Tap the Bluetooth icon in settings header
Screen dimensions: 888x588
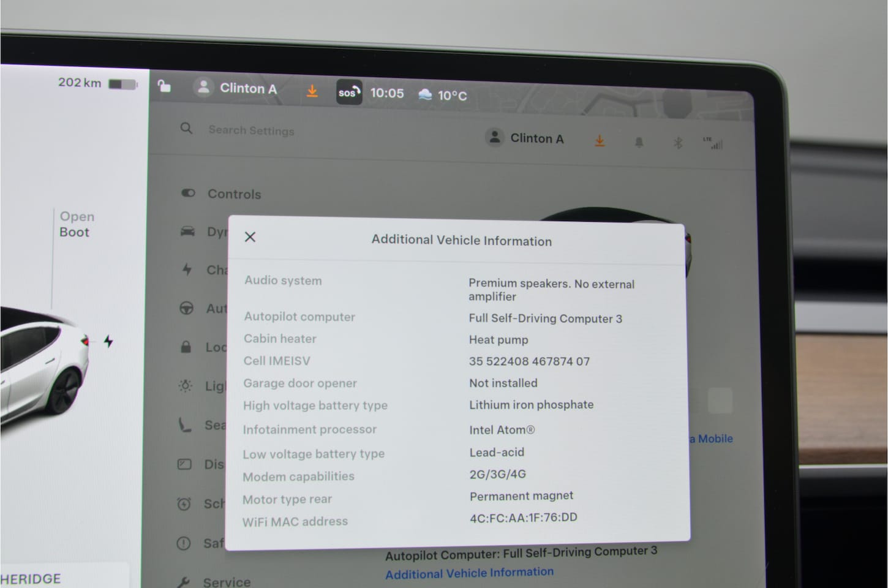[677, 143]
